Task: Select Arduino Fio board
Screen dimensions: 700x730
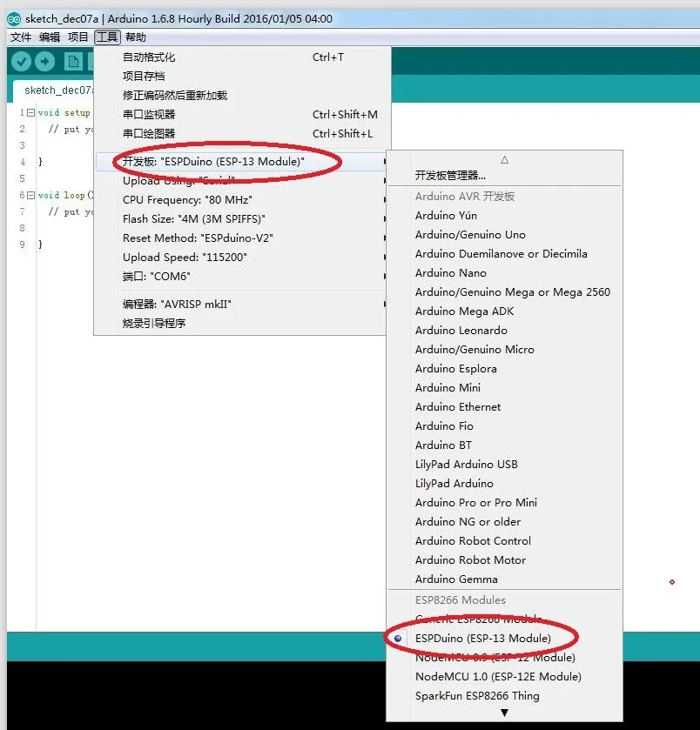Action: pos(505,425)
